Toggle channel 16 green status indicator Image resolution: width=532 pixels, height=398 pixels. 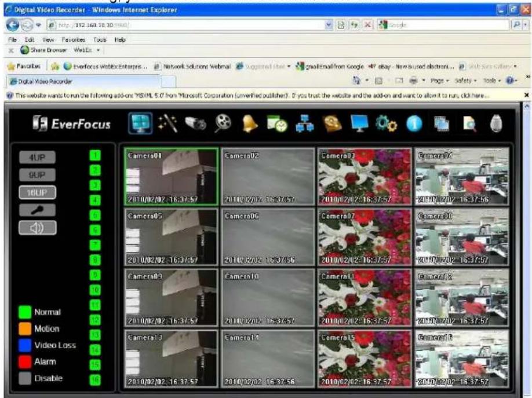tap(96, 379)
